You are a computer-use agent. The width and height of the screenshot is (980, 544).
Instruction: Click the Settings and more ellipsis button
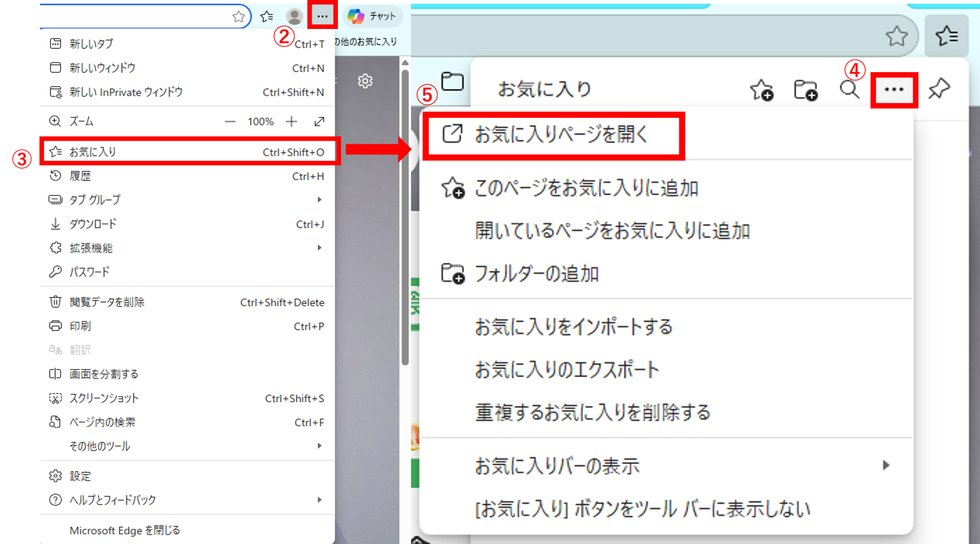tap(322, 16)
